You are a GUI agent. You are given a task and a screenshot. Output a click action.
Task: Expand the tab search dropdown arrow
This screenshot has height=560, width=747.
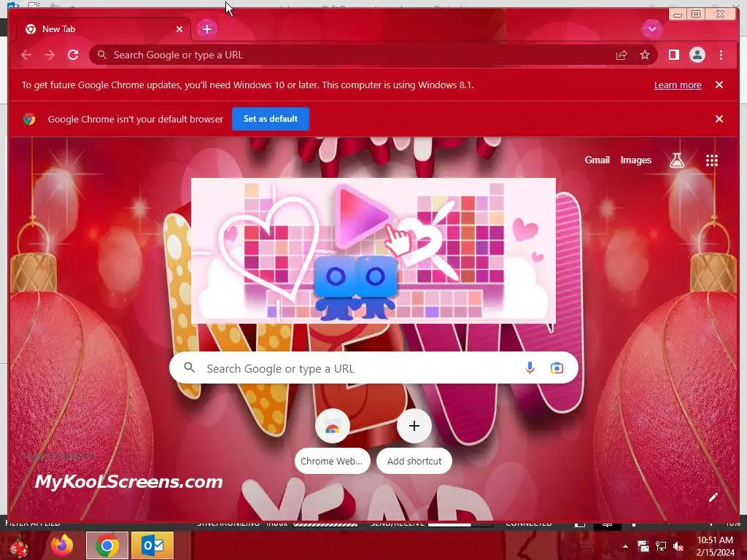tap(651, 29)
